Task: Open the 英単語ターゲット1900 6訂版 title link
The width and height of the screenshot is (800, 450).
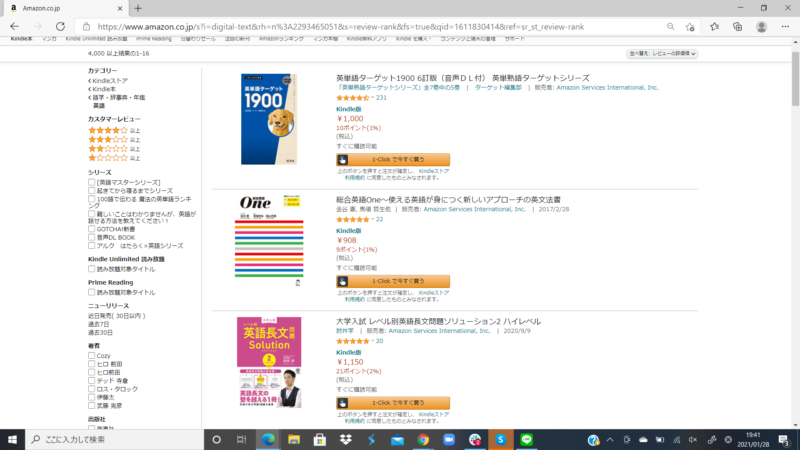Action: [463, 78]
